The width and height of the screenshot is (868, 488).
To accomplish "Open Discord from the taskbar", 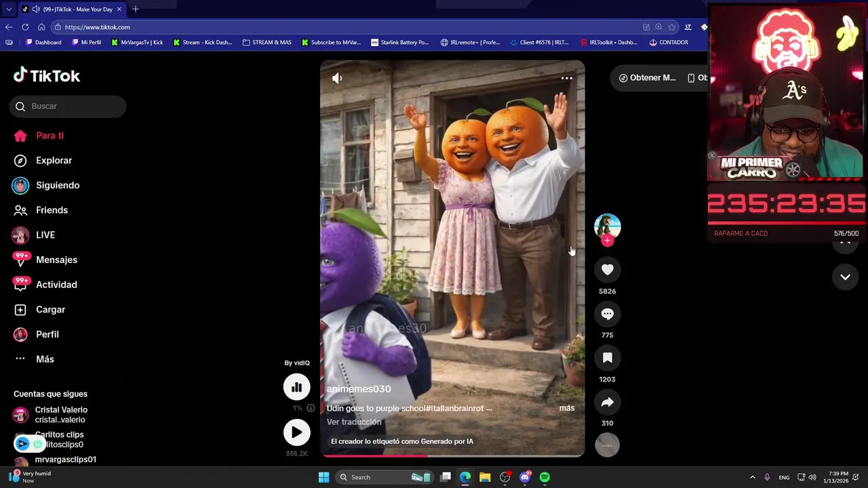I will tap(525, 477).
